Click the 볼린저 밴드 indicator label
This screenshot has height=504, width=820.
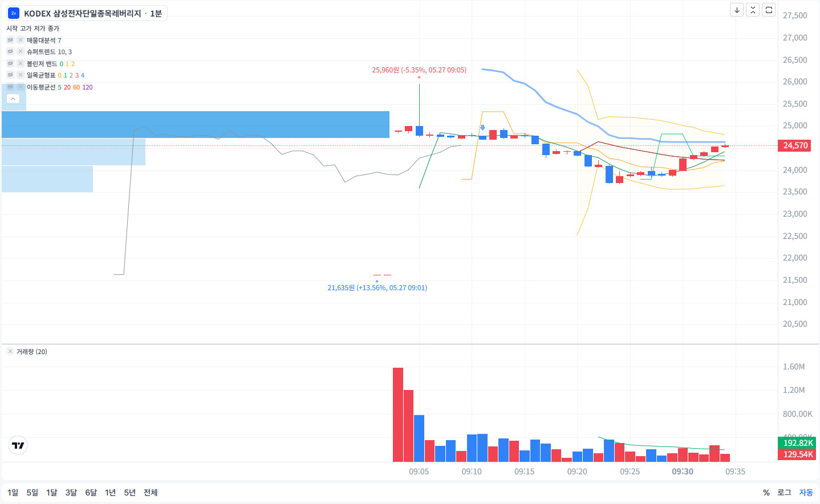(x=41, y=64)
